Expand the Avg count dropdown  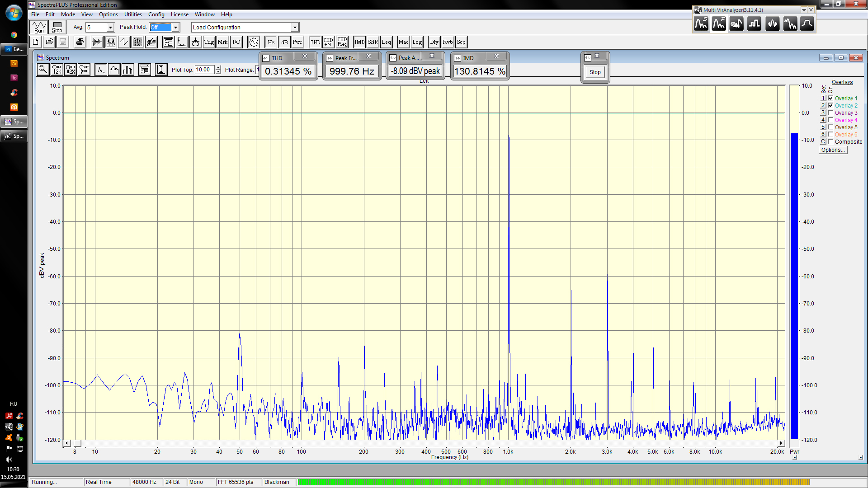click(x=110, y=28)
